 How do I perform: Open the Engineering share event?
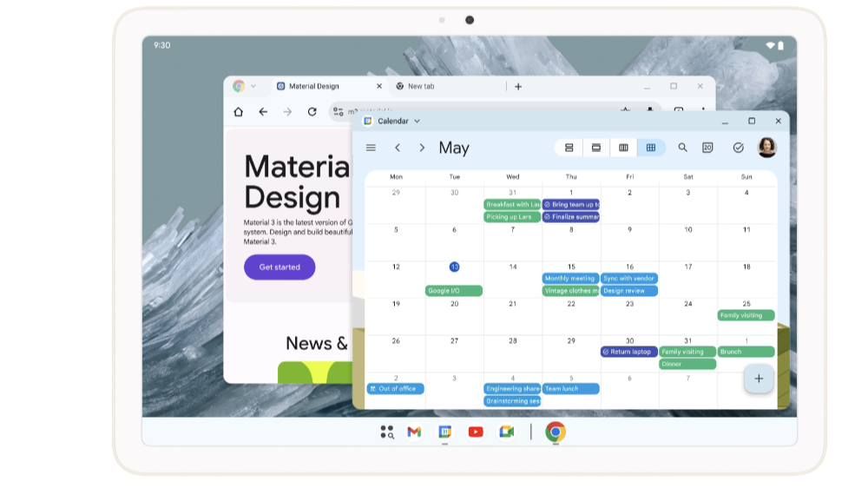tap(512, 389)
